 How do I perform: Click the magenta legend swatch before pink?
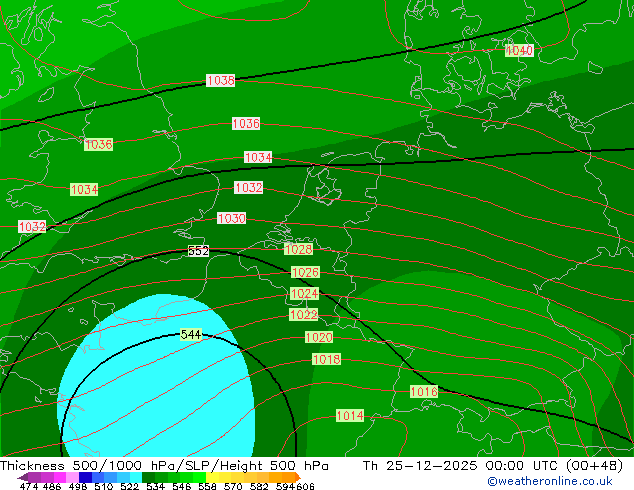59,477
